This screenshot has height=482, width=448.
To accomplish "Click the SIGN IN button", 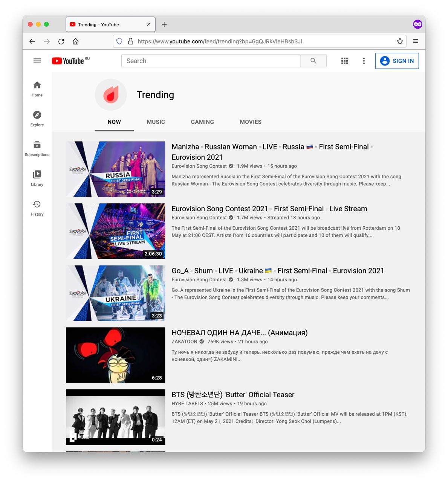I will [397, 61].
